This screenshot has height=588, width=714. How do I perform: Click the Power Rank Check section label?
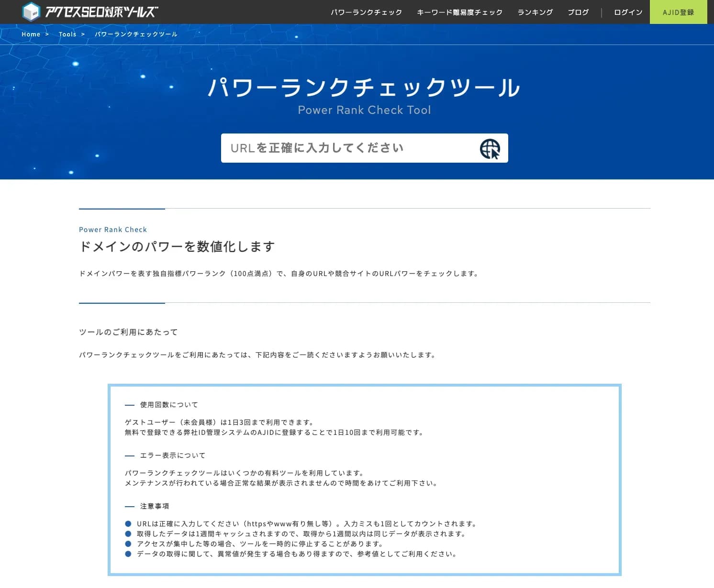pos(113,229)
